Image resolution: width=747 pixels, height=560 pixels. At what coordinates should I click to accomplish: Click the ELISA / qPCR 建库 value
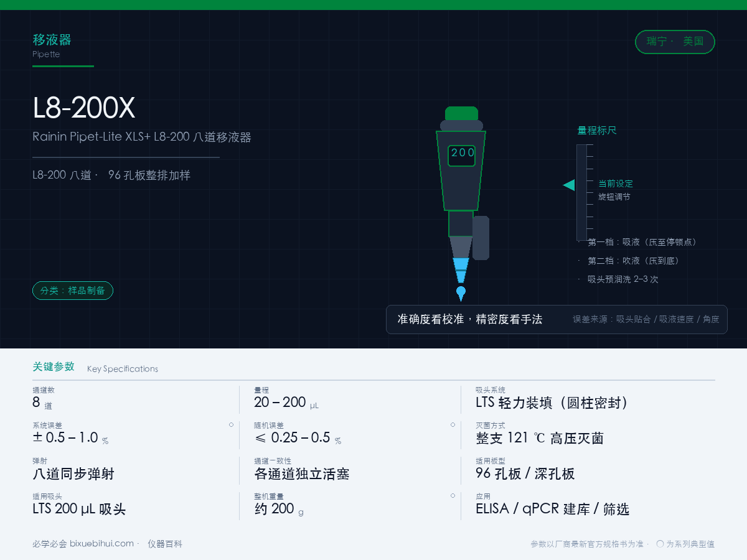553,509
